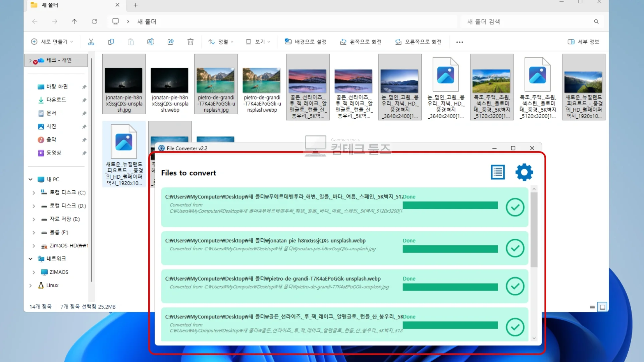Click the Cut scissors icon in Explorer toolbar
The image size is (644, 362).
[91, 42]
